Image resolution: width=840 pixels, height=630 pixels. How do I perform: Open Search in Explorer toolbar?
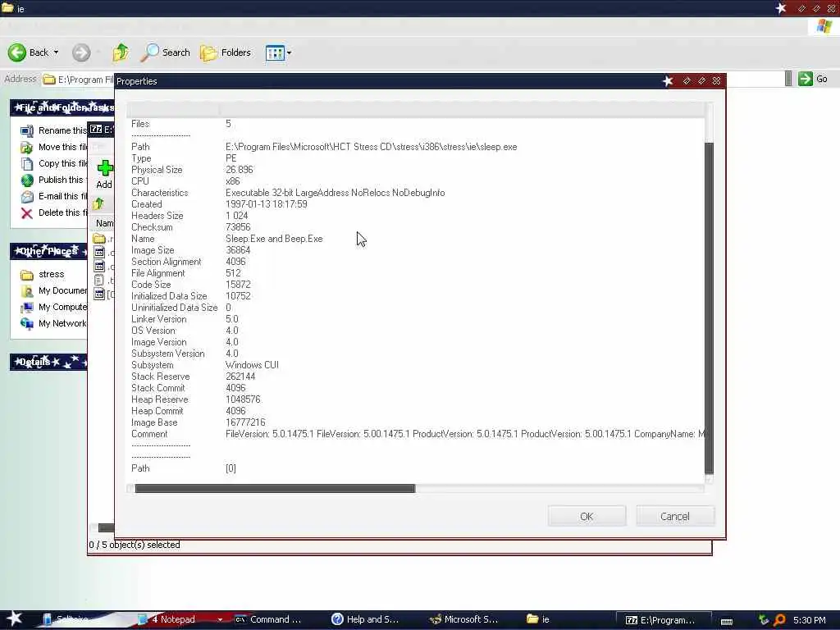point(166,52)
